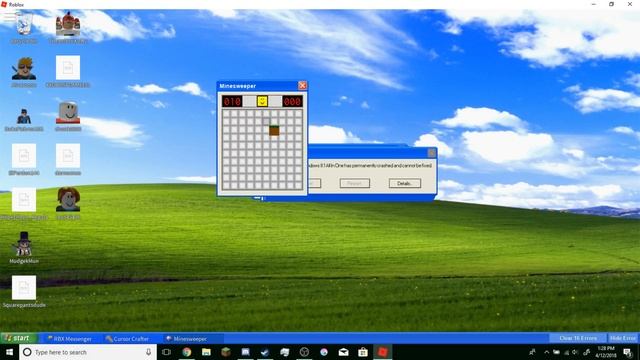The width and height of the screenshot is (640, 360).
Task: Open Steam from the taskbar
Action: [x=265, y=352]
